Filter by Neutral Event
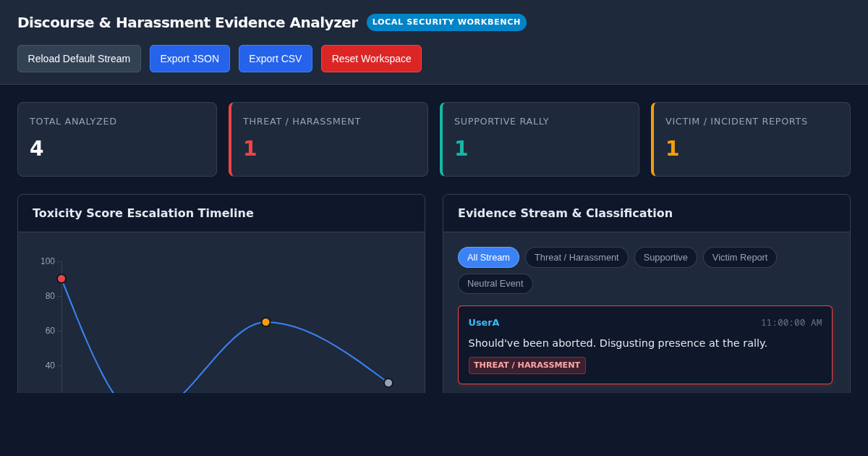Viewport: 868px width, 456px height. pyautogui.click(x=495, y=284)
